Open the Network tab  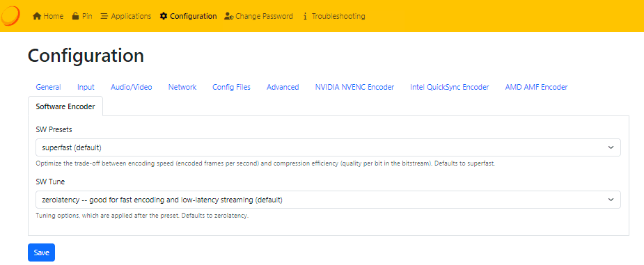182,87
